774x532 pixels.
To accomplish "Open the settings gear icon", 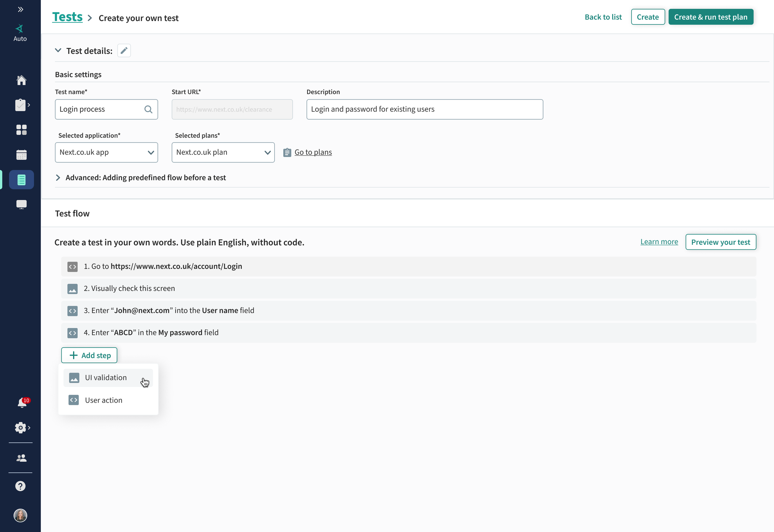I will pyautogui.click(x=20, y=428).
